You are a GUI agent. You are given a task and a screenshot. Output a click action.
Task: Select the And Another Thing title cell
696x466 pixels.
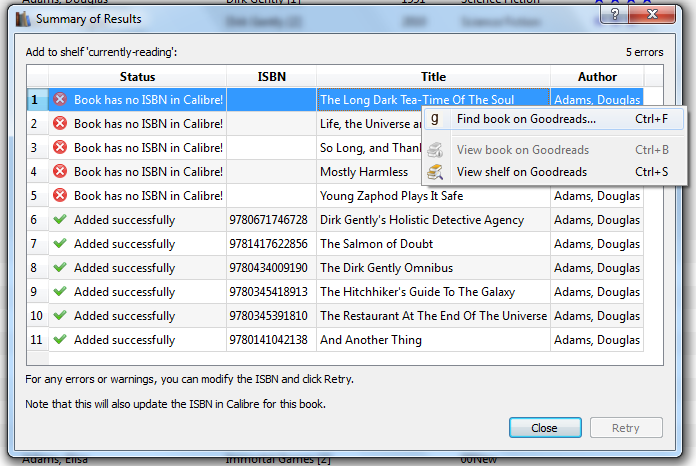tap(433, 339)
